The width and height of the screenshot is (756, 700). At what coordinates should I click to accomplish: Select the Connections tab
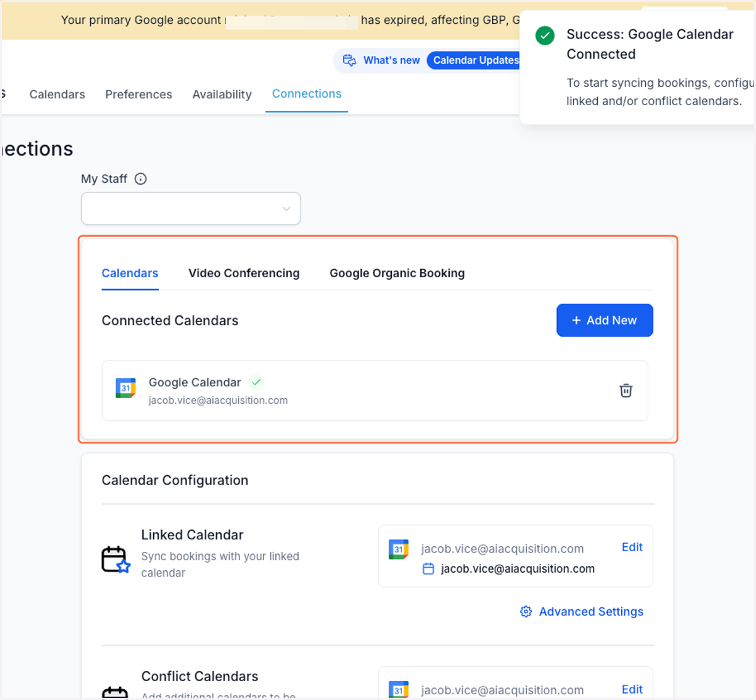point(307,94)
